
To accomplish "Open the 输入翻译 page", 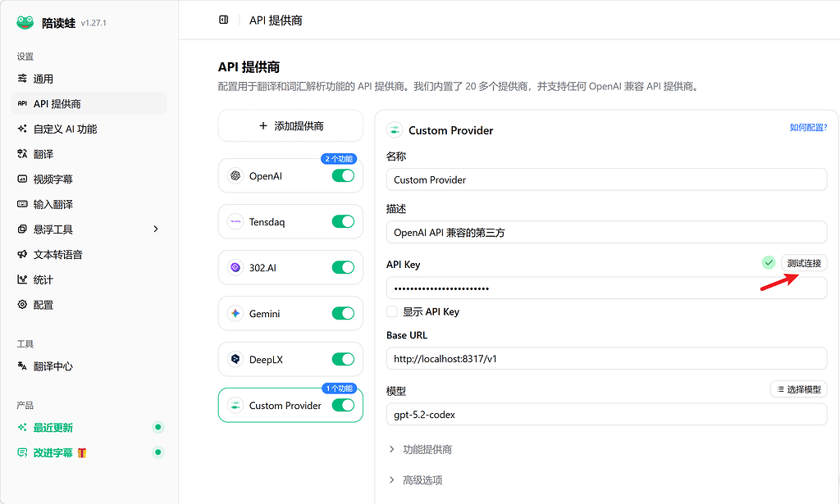I will coord(89,204).
